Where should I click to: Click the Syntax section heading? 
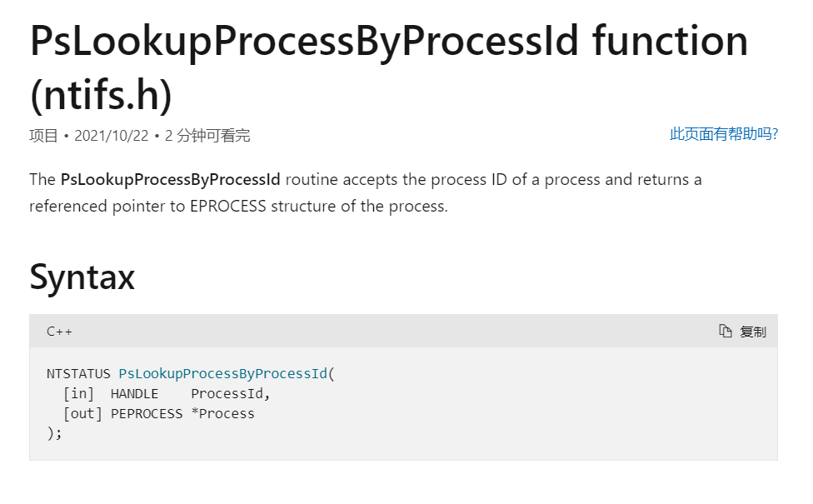pos(82,277)
